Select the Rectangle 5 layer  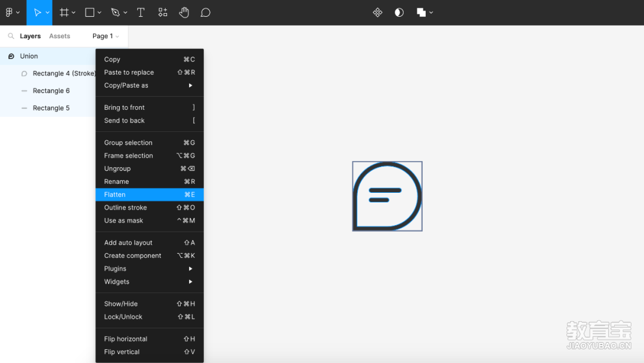point(48,108)
